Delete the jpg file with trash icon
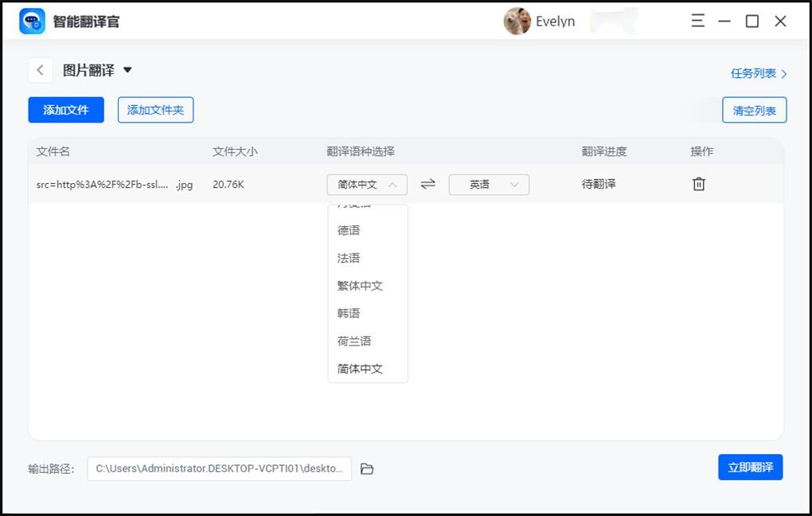812x516 pixels. click(698, 184)
